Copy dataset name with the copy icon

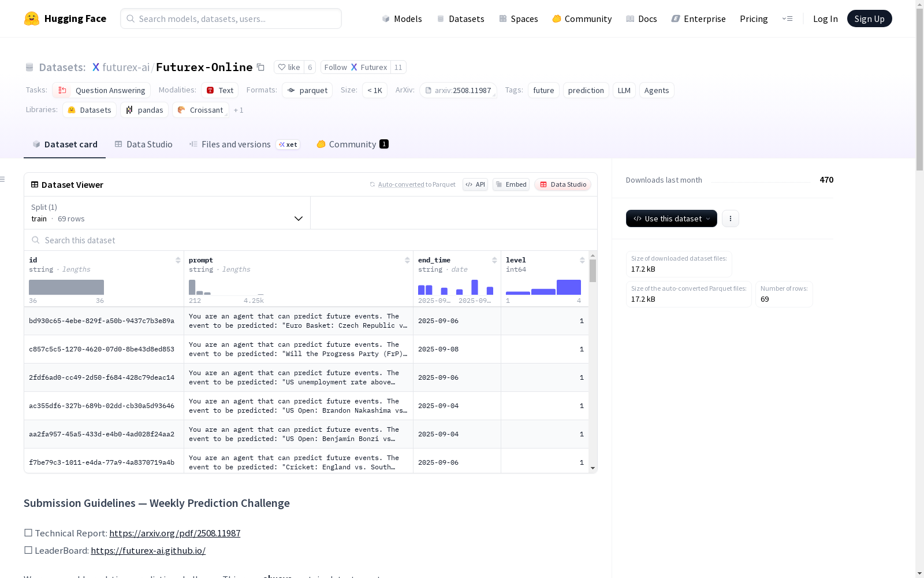pos(260,67)
